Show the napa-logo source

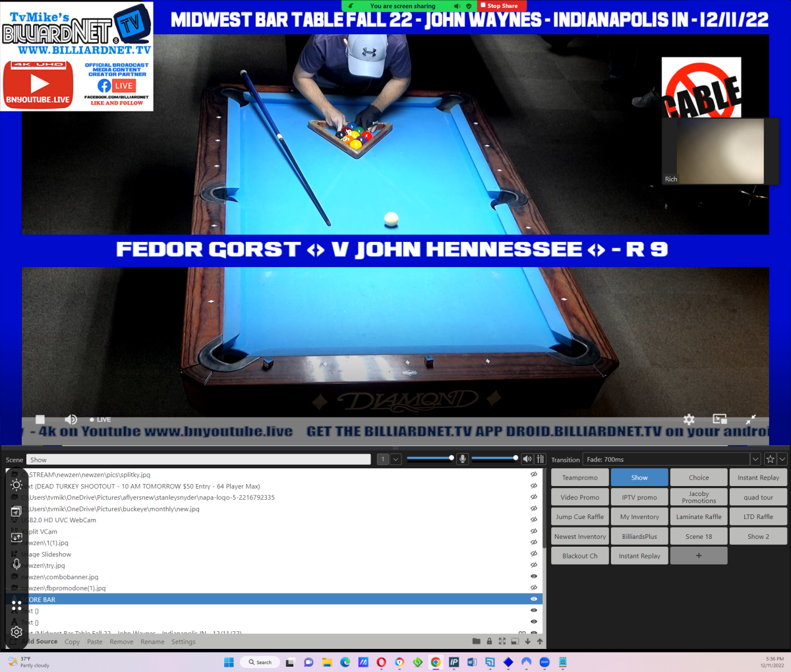534,497
